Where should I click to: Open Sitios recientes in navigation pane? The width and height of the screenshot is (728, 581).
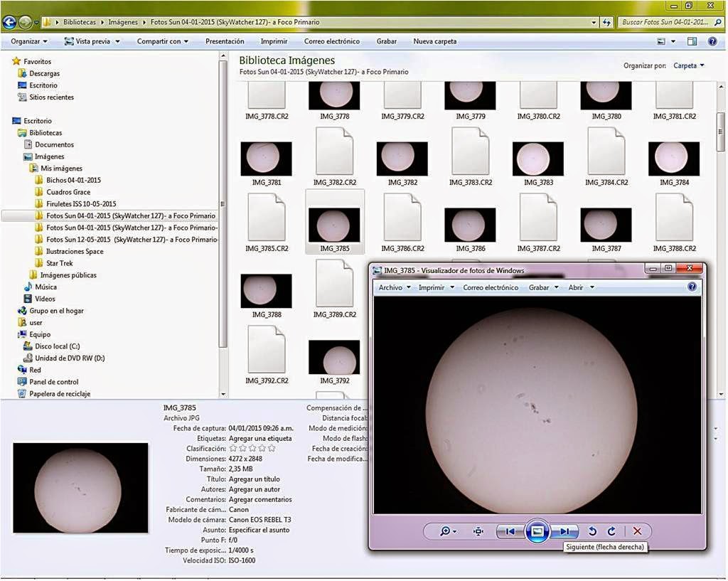pos(51,97)
